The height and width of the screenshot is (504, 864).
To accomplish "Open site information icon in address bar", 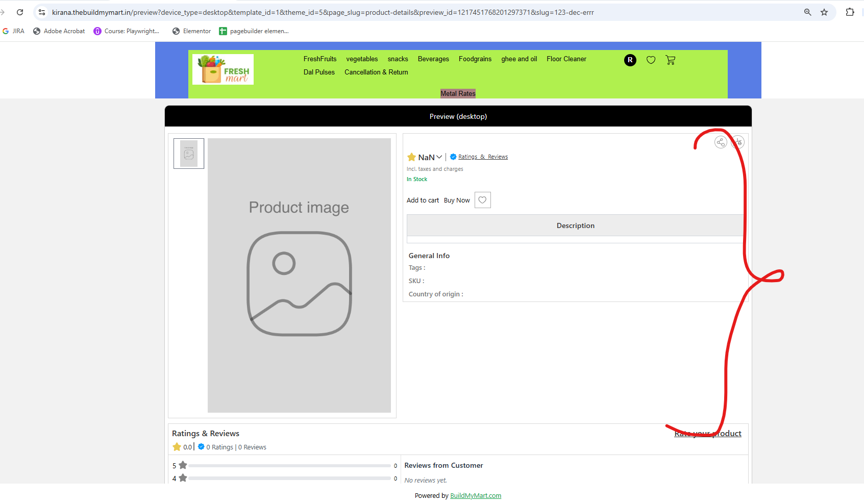I will point(42,12).
